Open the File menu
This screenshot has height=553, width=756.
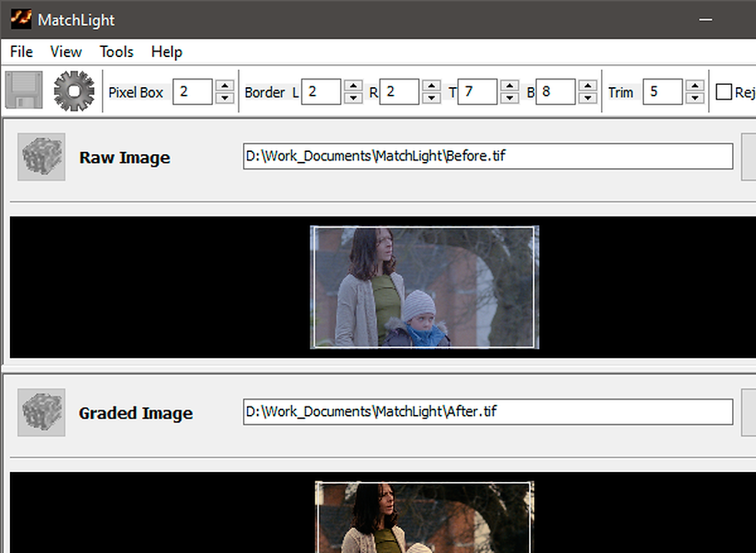[x=22, y=52]
